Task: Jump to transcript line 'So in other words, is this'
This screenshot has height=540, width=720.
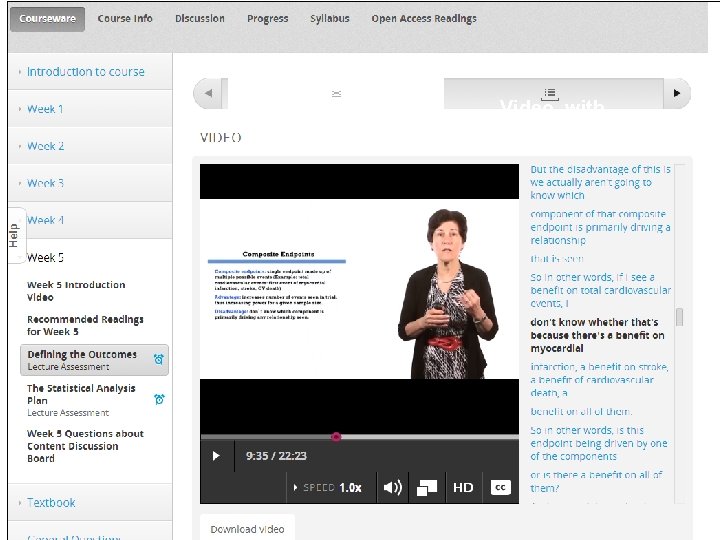Action: pyautogui.click(x=599, y=443)
